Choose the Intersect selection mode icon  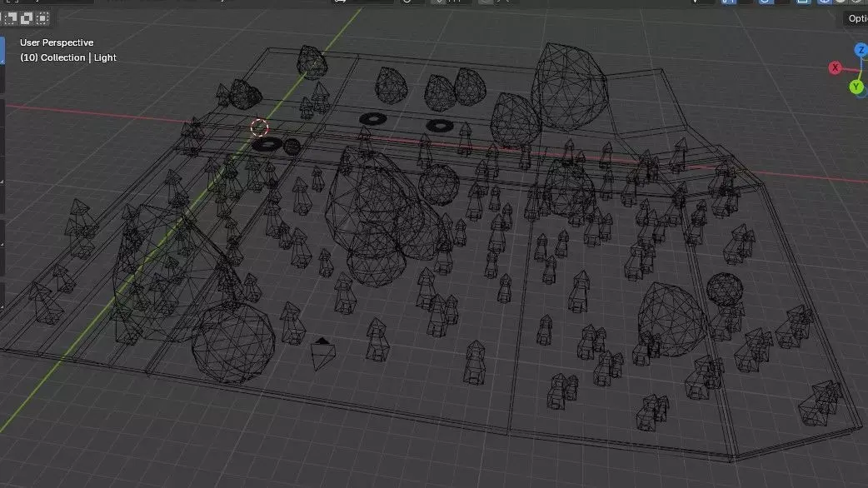tap(42, 18)
